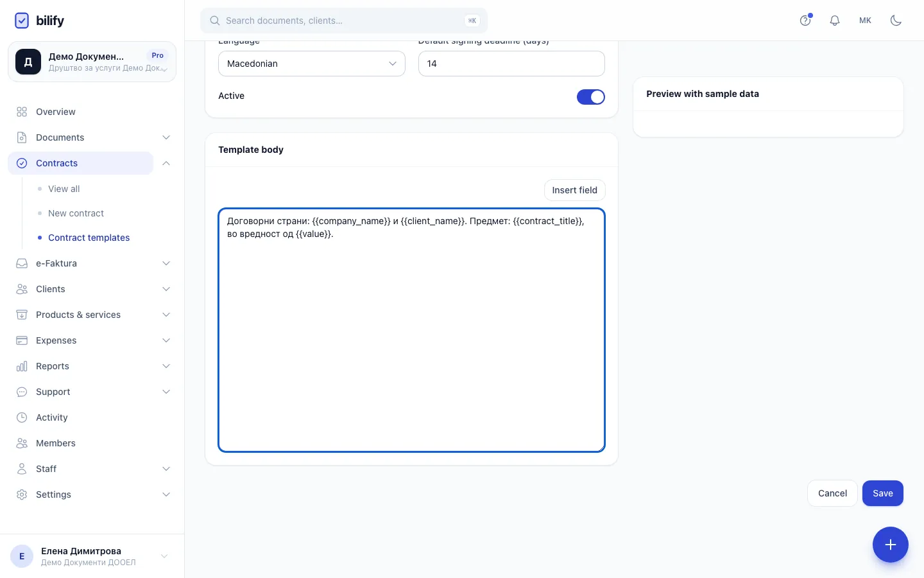
Task: Click the e-Faktura inbox icon
Action: coord(22,263)
